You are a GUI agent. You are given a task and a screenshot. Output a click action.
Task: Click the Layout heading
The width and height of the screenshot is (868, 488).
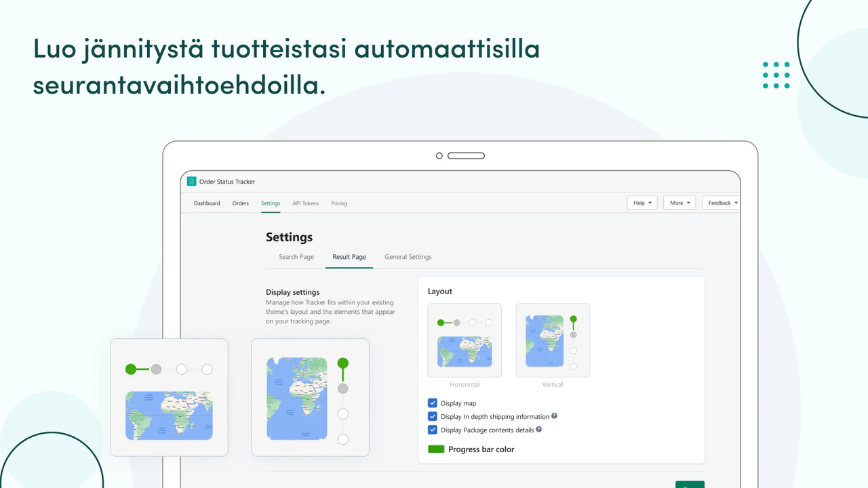(440, 291)
